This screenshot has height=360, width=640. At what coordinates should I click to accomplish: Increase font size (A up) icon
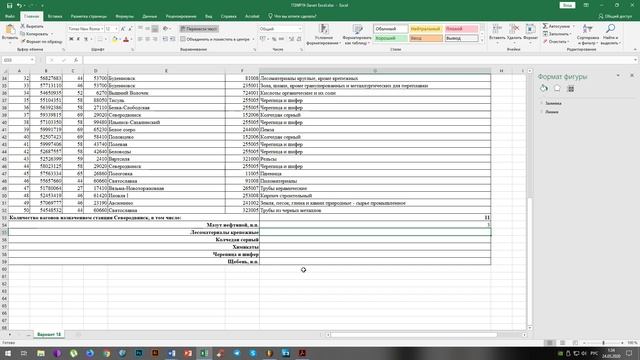[123, 29]
